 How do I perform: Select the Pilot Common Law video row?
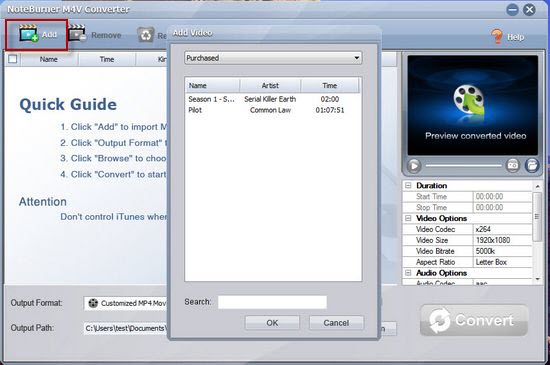[273, 110]
